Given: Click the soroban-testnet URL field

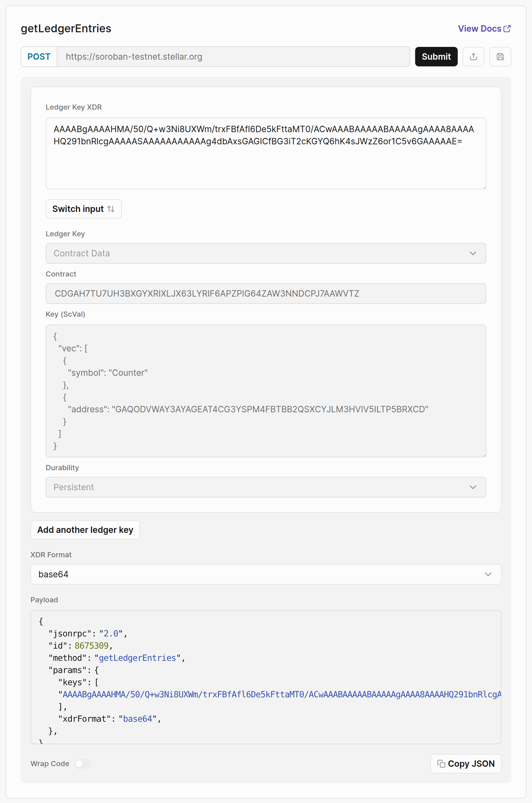Looking at the screenshot, I should [234, 57].
